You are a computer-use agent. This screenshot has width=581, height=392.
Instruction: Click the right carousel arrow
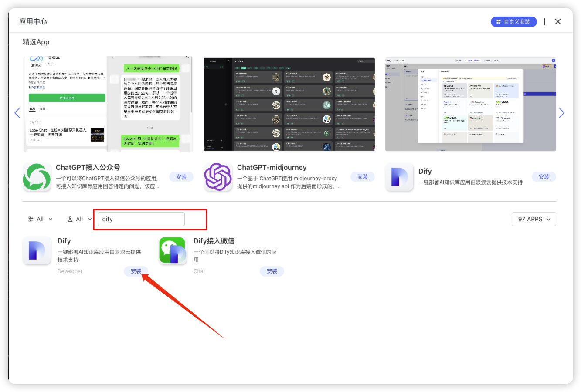click(562, 113)
